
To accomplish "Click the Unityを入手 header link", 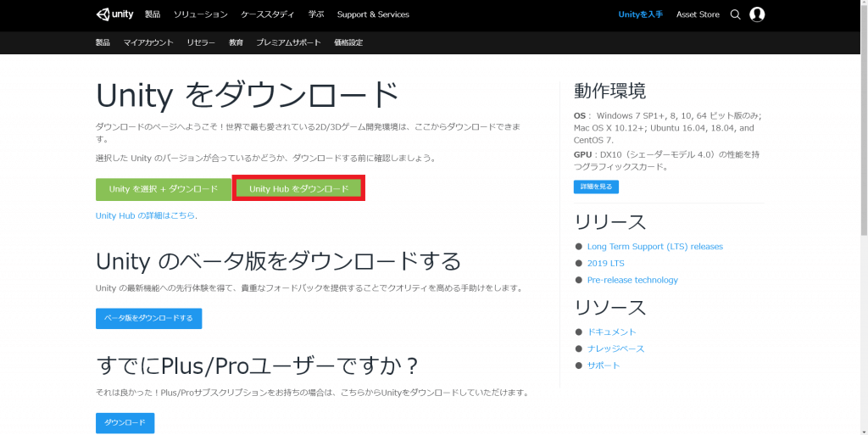I will click(641, 14).
